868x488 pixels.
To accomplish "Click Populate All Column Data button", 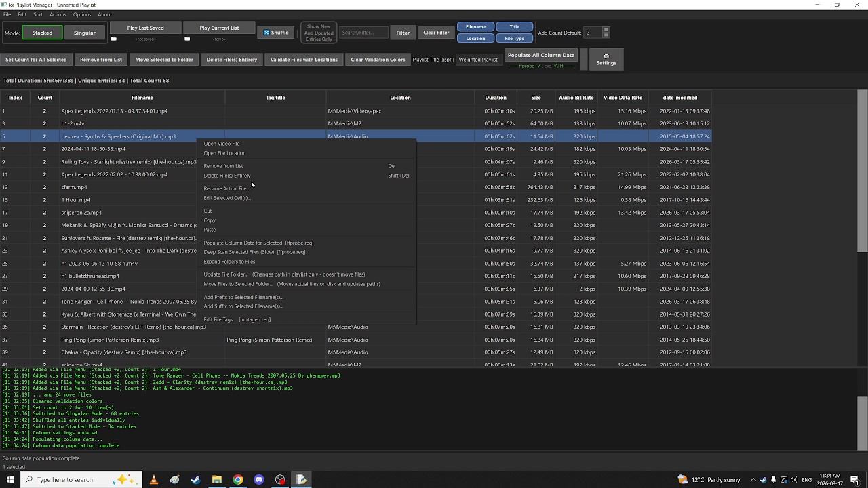I will coord(541,56).
